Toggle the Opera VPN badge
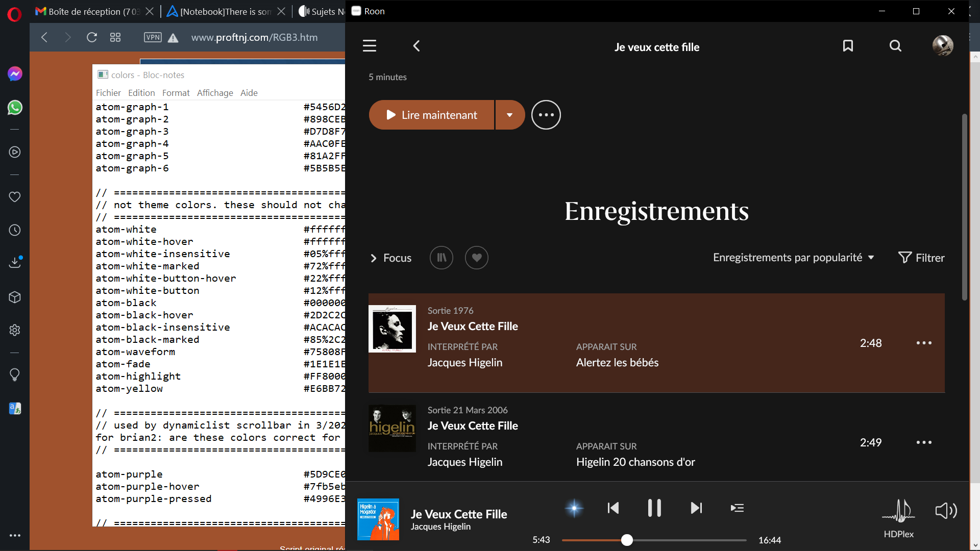Screen dimensions: 980x551 coord(153,37)
